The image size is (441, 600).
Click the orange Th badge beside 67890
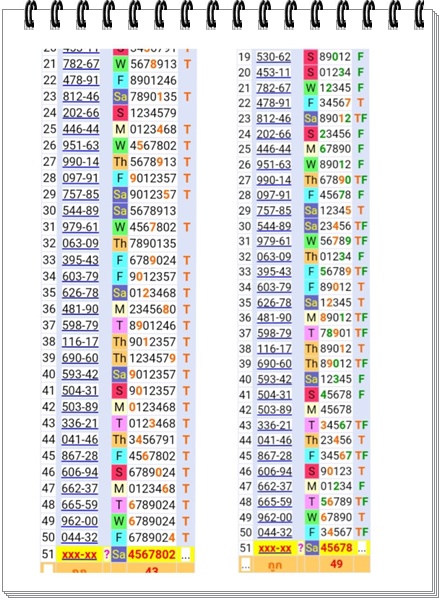311,180
